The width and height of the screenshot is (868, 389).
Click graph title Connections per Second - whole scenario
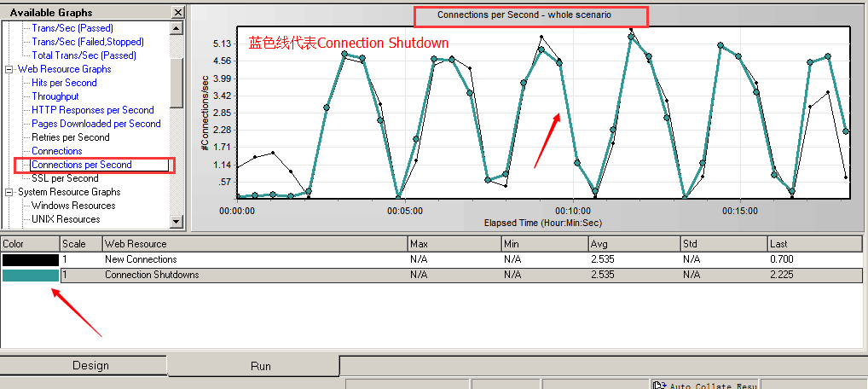tap(524, 15)
